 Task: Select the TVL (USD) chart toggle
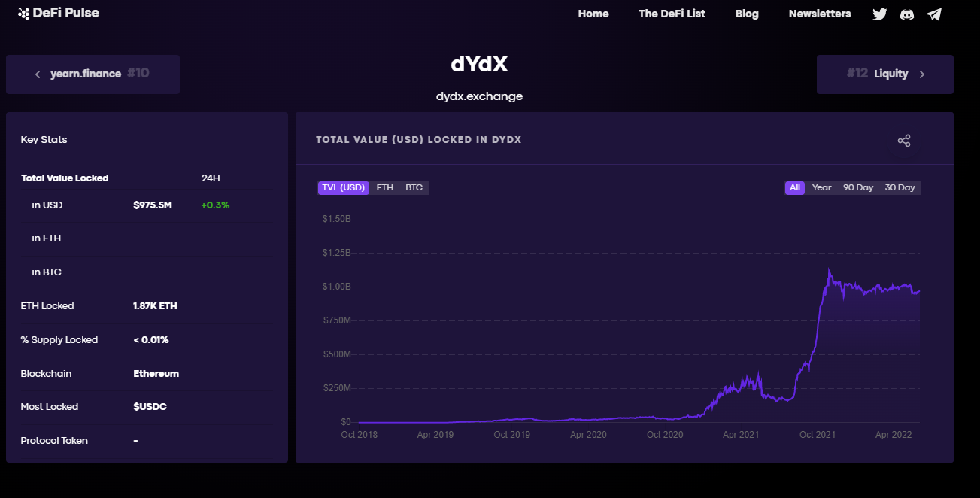coord(344,187)
